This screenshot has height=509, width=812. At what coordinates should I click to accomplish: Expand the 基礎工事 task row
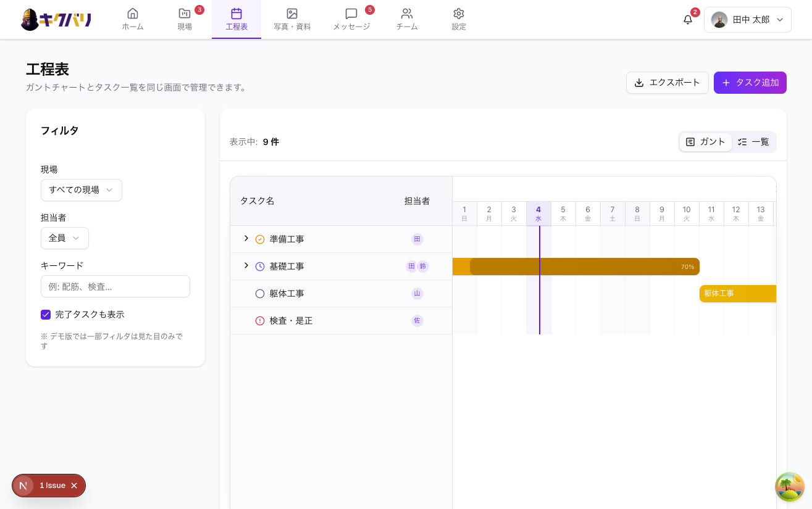[246, 266]
